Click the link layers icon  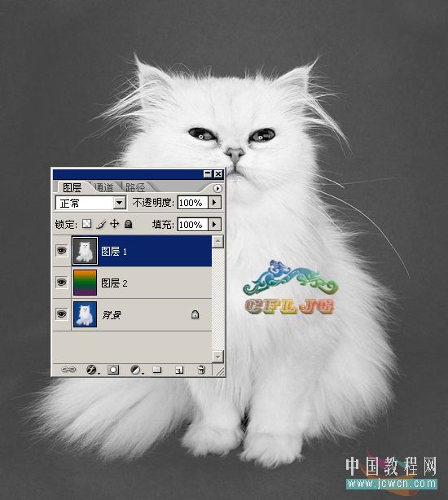tap(68, 370)
